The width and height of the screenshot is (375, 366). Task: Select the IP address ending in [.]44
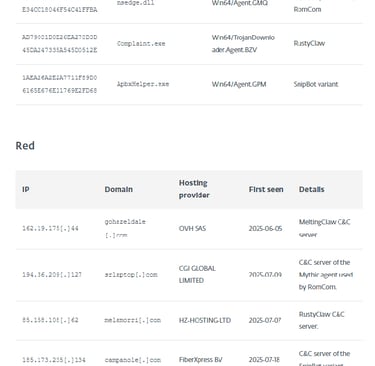pos(50,228)
